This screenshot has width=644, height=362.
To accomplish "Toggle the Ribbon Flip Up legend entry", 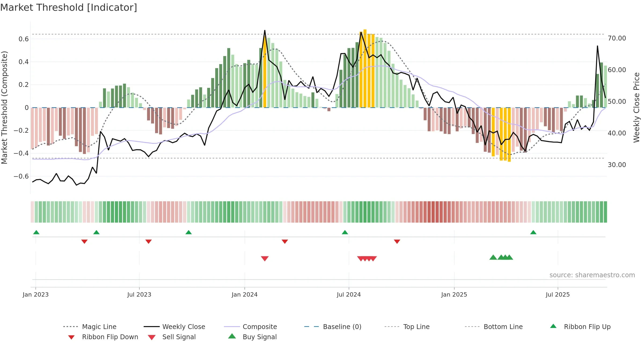I will (580, 327).
